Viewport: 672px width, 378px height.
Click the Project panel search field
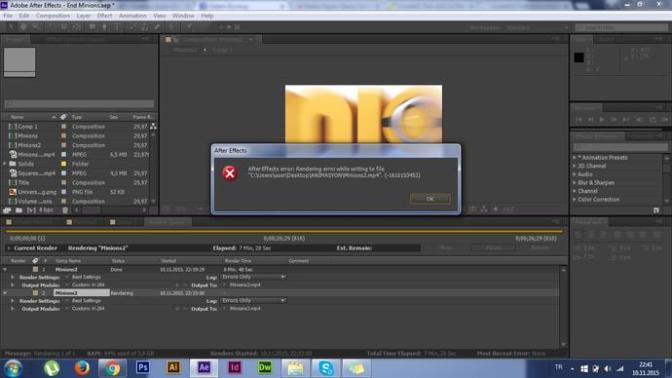click(x=79, y=104)
